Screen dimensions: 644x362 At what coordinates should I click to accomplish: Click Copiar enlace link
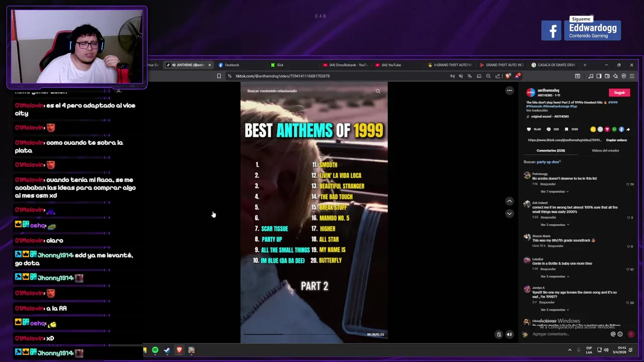(x=616, y=140)
